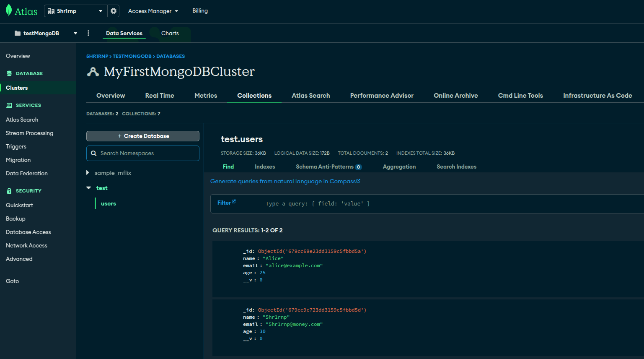This screenshot has height=359, width=644.
Task: Click the testMongoDB project folder icon
Action: [18, 33]
